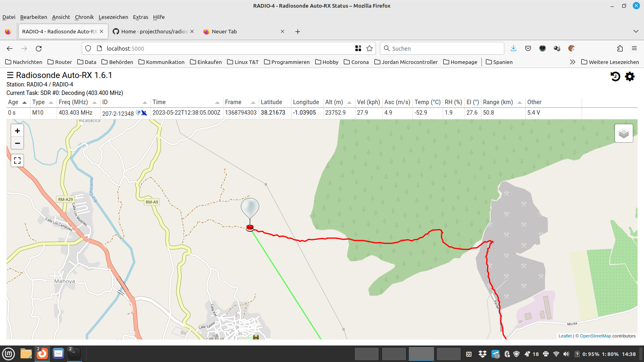Click the site shield tracking protection icon
The height and width of the screenshot is (362, 644).
(x=88, y=48)
